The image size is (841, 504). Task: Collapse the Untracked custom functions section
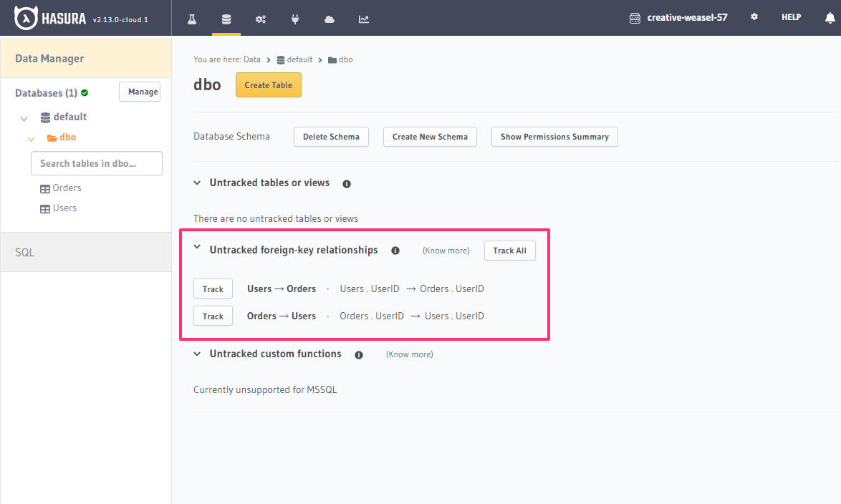pos(198,353)
